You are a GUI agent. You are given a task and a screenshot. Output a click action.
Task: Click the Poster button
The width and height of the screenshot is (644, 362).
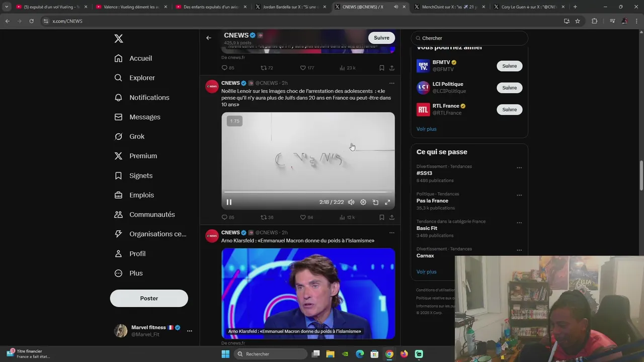coord(149,298)
